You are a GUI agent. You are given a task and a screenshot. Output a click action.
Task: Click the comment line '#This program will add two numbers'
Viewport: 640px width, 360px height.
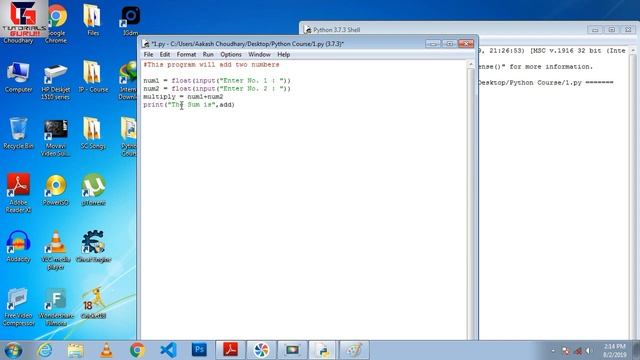pos(211,64)
